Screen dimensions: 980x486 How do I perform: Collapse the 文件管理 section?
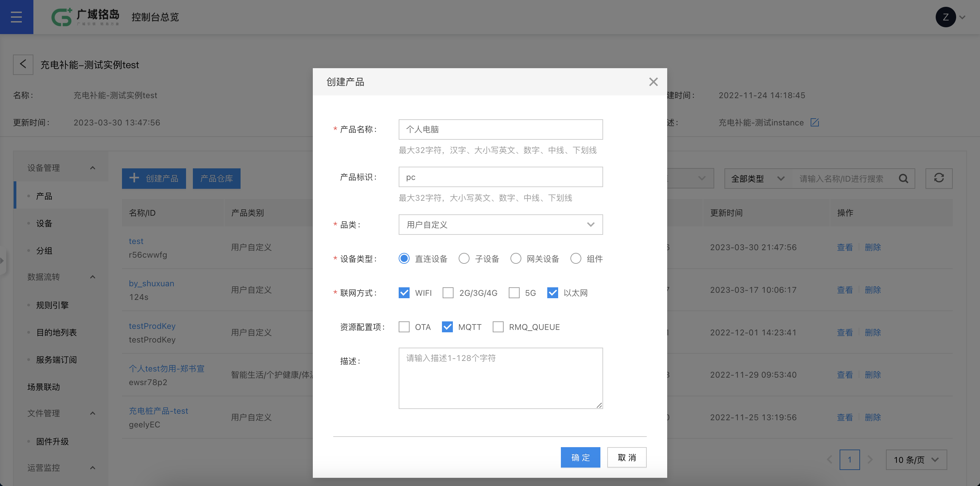(92, 413)
